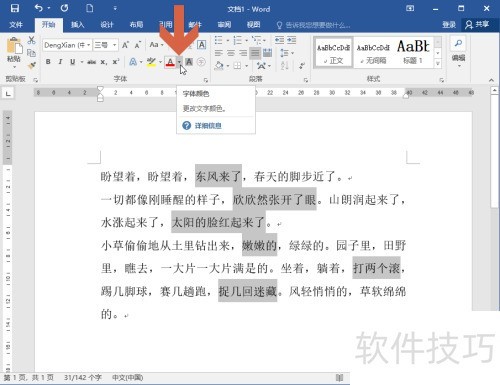
Task: Toggle Bold formatting
Action: [48, 62]
